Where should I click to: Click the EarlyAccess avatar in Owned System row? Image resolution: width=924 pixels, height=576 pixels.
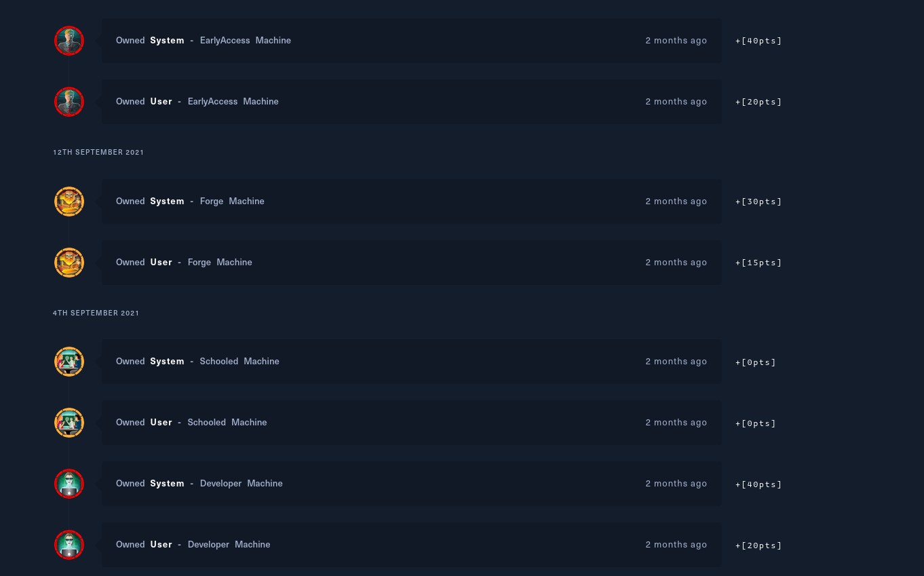tap(69, 41)
